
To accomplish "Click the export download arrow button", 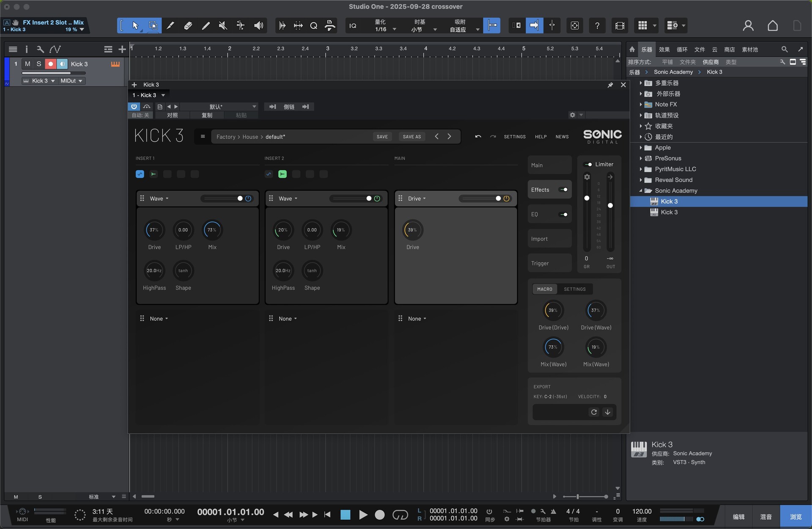I will (x=608, y=412).
